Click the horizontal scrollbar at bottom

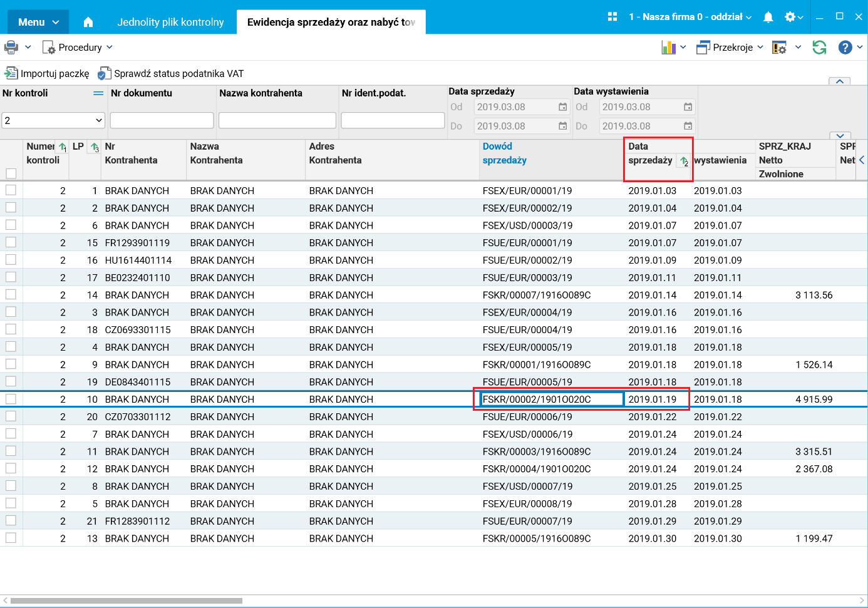[x=125, y=600]
